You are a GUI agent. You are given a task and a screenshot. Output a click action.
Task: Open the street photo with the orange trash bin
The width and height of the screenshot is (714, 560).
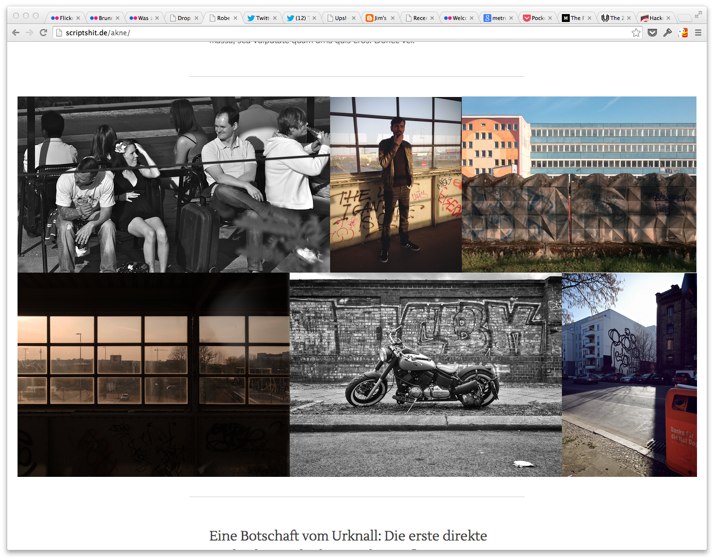629,375
